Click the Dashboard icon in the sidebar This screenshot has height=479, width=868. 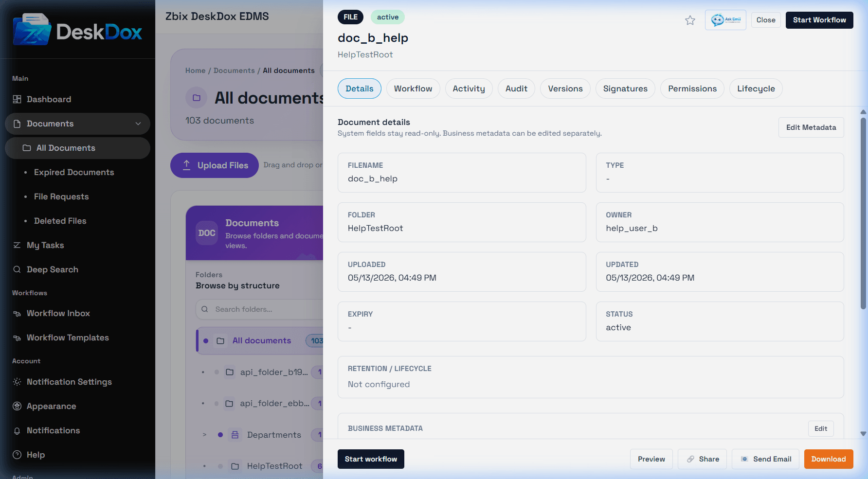coord(17,99)
